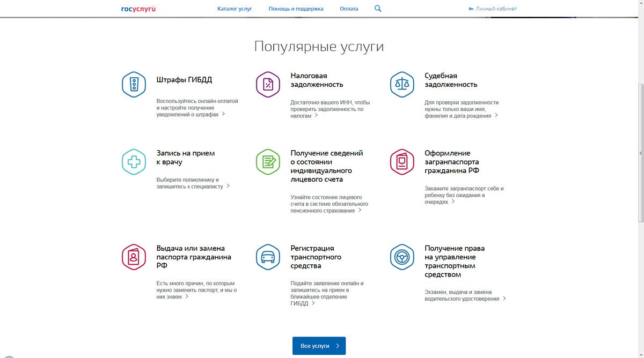The width and height of the screenshot is (644, 358).
Task: Select the Штрафы ГИБДД traffic light icon
Action: click(x=134, y=84)
